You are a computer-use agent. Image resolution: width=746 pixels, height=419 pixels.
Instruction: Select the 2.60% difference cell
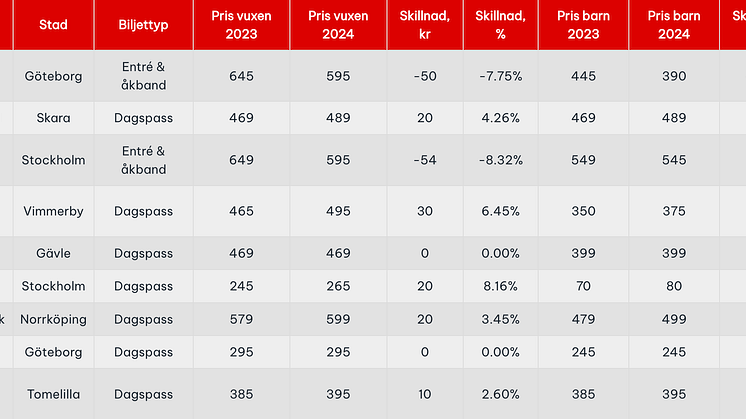tap(499, 395)
